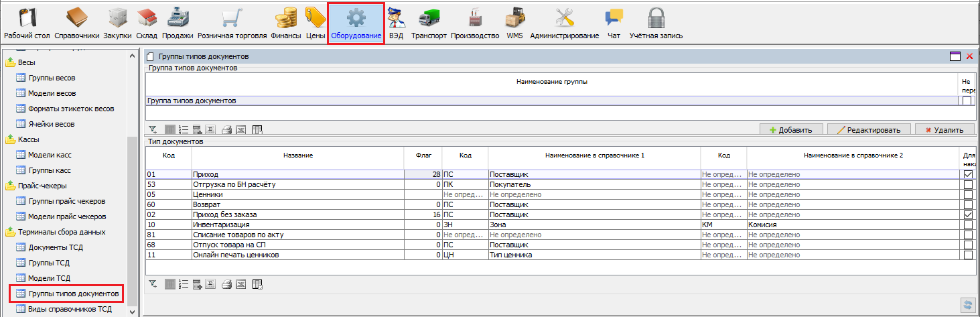Uncheck the checkbox in the Приход row

pyautogui.click(x=967, y=174)
